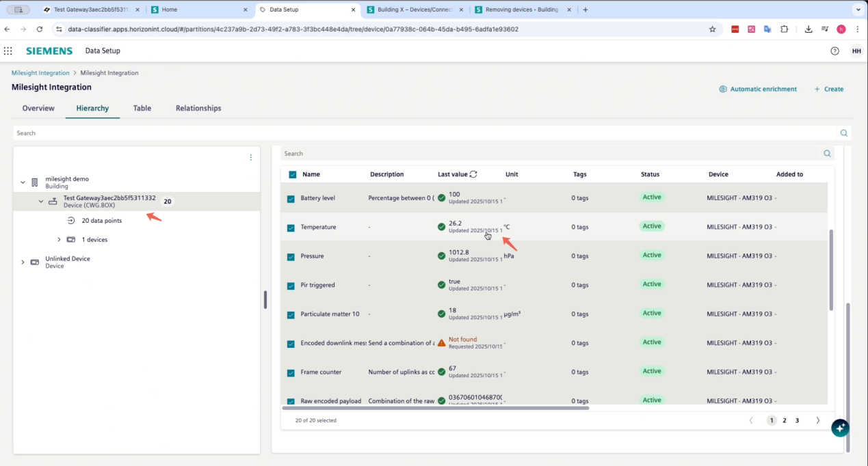Click the 20 data points icon
The height and width of the screenshot is (466, 868).
[71, 221]
